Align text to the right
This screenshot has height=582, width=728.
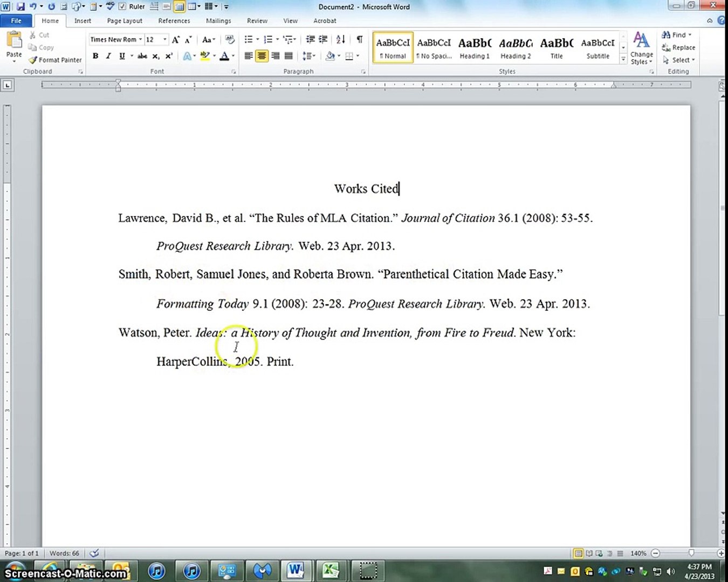(x=276, y=56)
